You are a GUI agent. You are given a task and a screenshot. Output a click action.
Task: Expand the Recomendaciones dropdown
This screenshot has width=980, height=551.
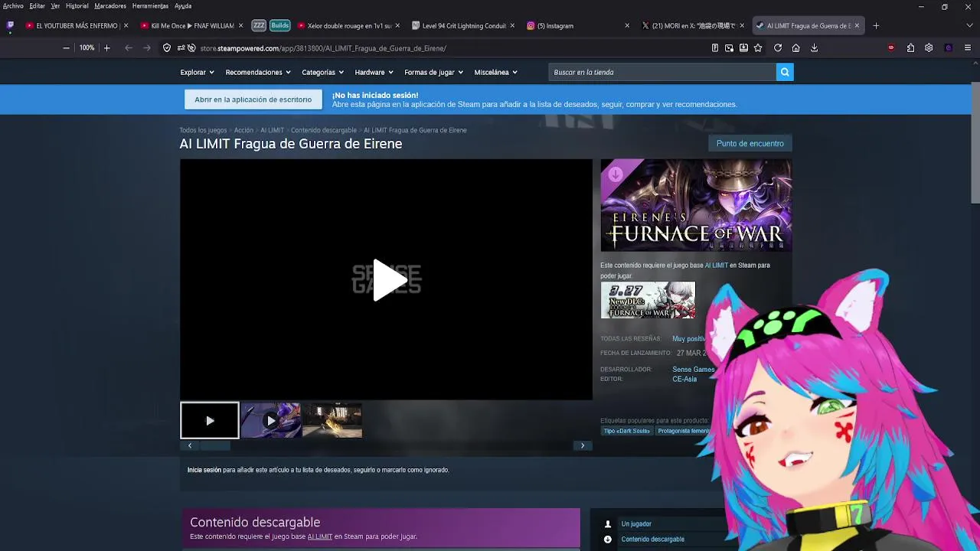(258, 72)
